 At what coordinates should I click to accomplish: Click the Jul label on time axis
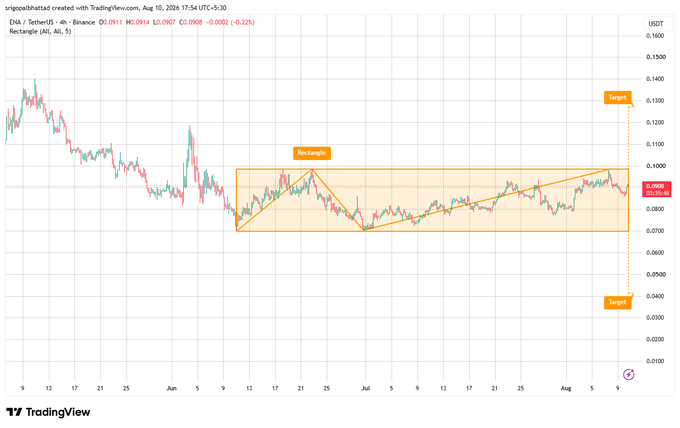pyautogui.click(x=366, y=388)
